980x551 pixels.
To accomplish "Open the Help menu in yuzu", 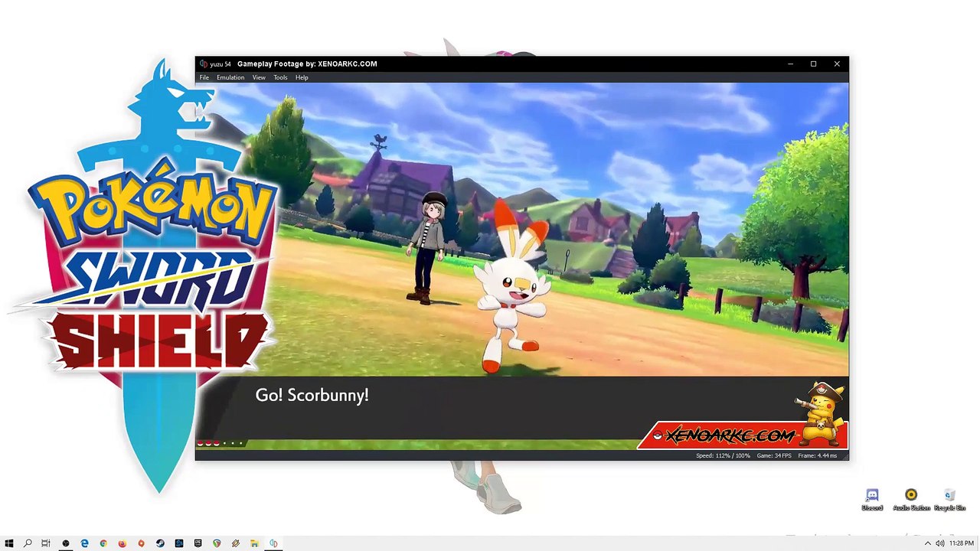I will (x=302, y=77).
